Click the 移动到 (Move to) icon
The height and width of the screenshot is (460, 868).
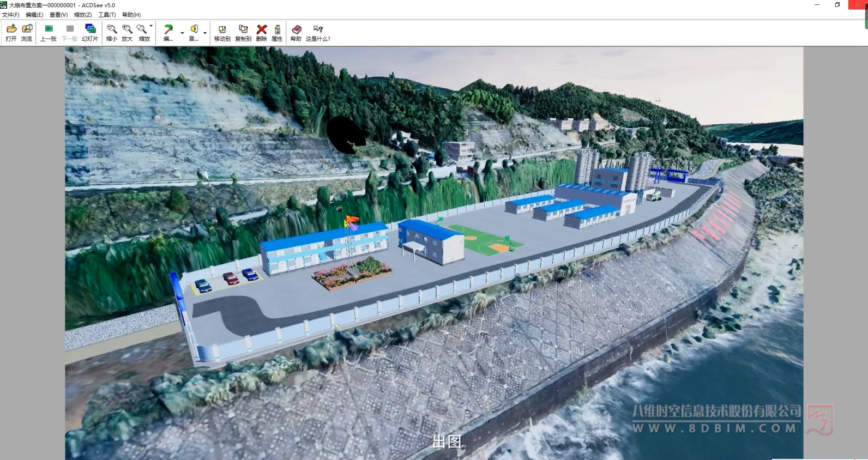point(222,32)
